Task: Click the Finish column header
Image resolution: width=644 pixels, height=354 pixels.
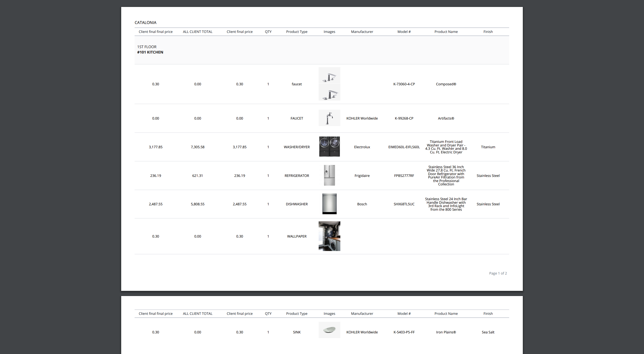Action: (x=488, y=32)
